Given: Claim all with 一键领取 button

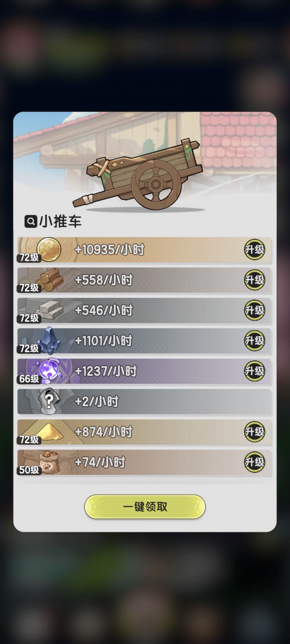Looking at the screenshot, I should click(x=145, y=507).
